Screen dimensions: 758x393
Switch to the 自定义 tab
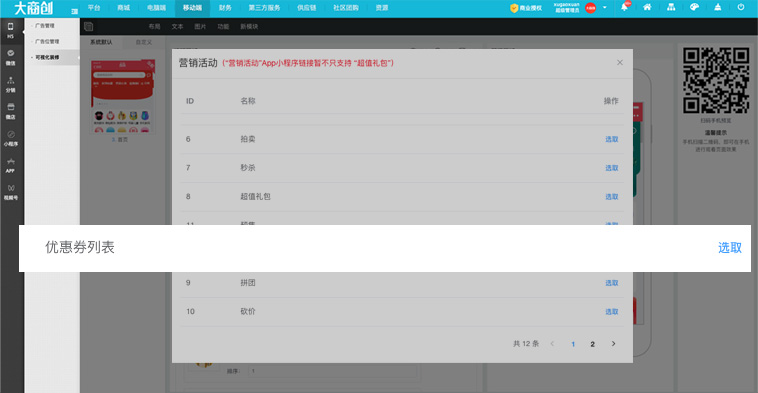144,42
